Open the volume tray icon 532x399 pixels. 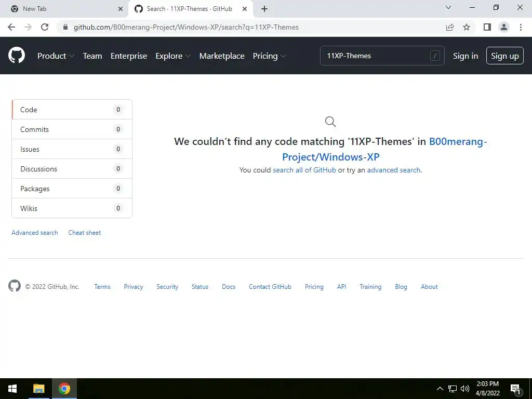(x=465, y=389)
